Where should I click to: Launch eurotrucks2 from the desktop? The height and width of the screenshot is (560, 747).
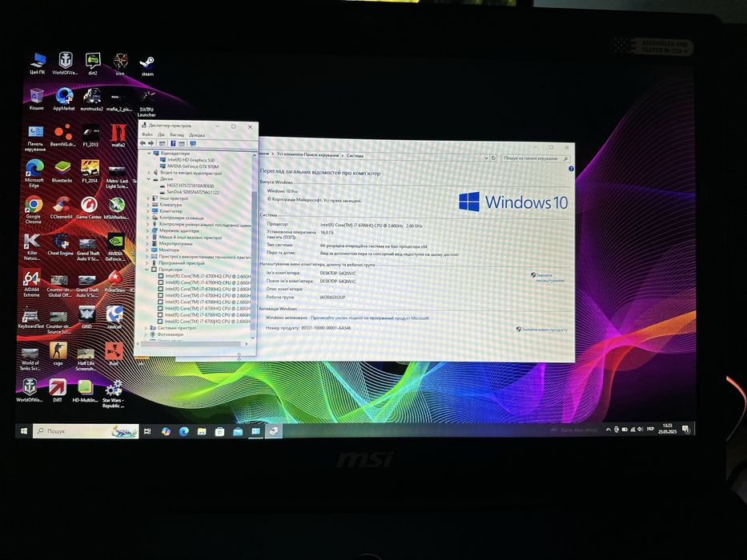click(x=91, y=99)
